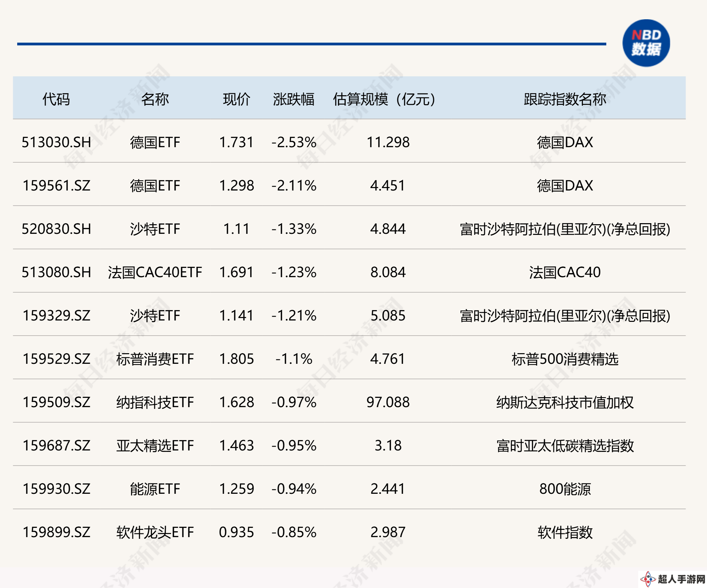
Task: Select the 涨跌幅 column header
Action: click(294, 99)
